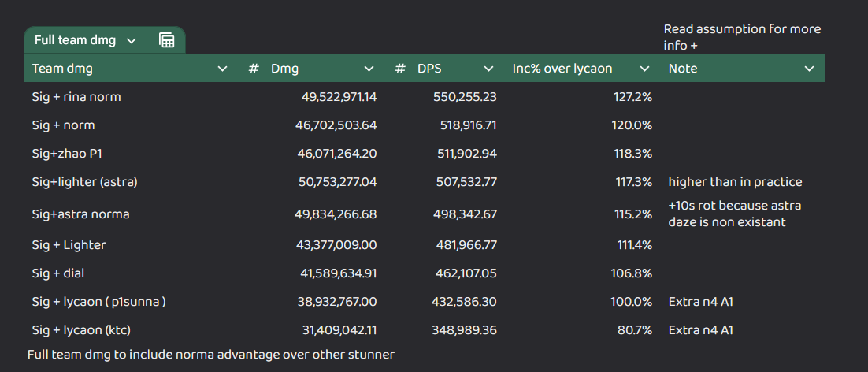Viewport: 868px width, 372px height.
Task: Select the cell 'Sig+zhao P1'
Action: point(67,154)
